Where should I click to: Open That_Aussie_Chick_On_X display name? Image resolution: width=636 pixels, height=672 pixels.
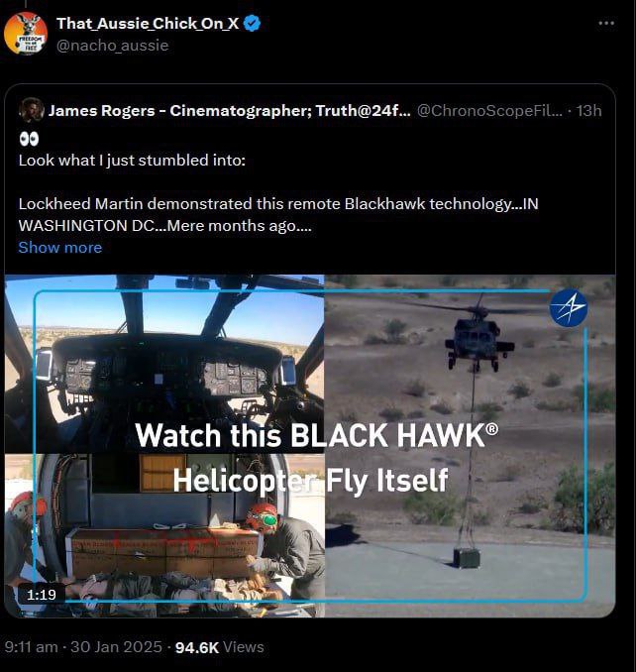(148, 23)
